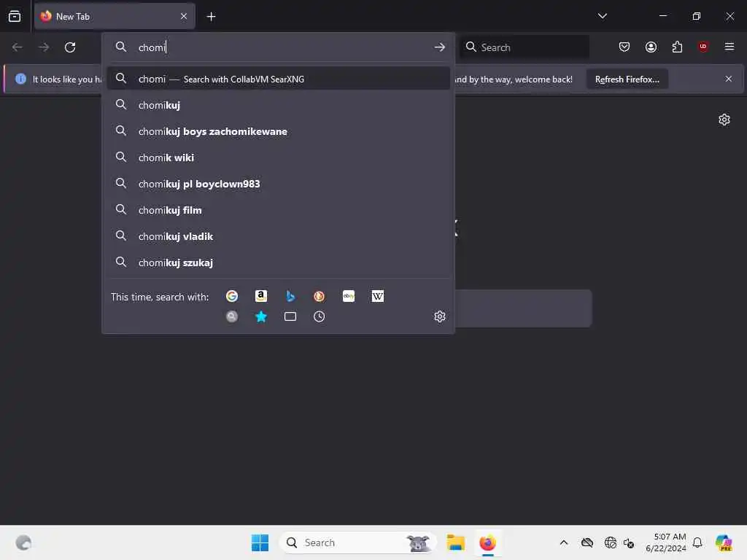Viewport: 747px width, 560px height.
Task: Search History with the clock icon
Action: [320, 316]
